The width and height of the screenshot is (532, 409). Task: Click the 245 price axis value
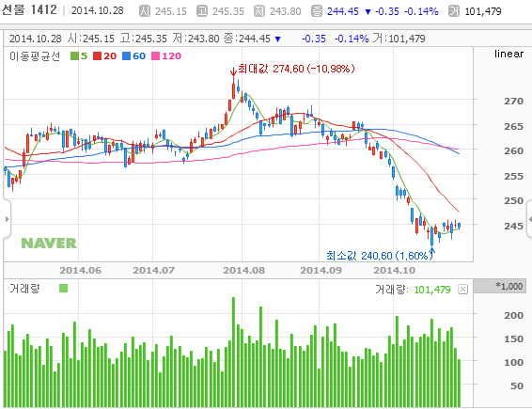514,226
